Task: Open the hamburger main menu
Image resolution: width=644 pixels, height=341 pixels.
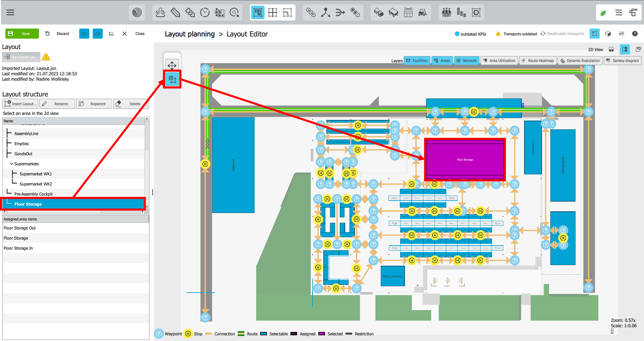Action: [10, 12]
